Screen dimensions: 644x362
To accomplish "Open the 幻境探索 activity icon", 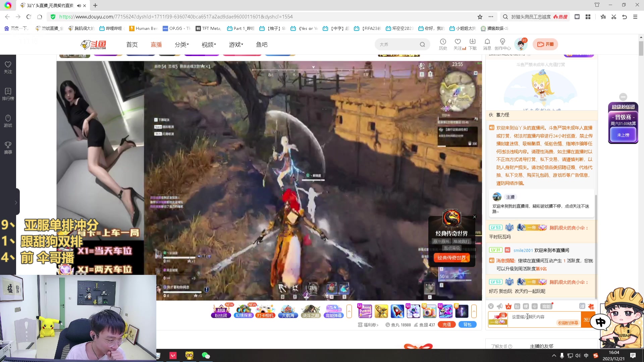I will 244,311.
